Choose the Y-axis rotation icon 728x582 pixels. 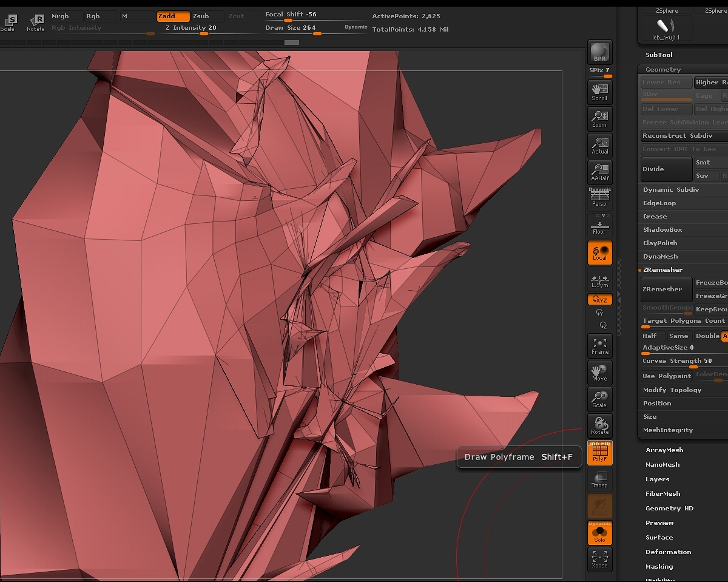point(600,313)
